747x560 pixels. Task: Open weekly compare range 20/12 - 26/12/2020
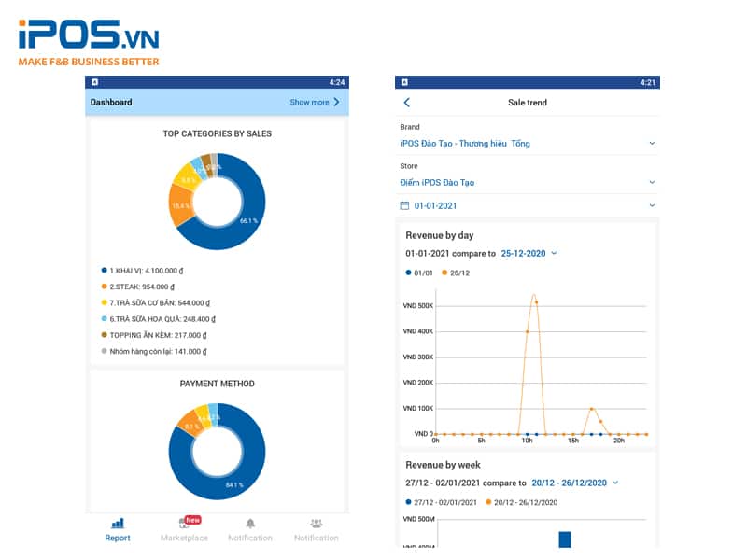click(574, 483)
